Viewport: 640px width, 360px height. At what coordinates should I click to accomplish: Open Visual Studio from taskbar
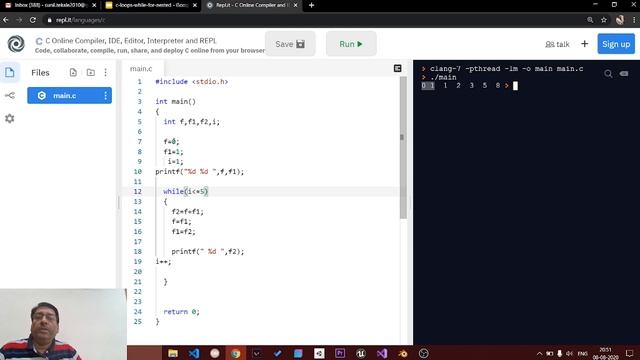click(382, 353)
